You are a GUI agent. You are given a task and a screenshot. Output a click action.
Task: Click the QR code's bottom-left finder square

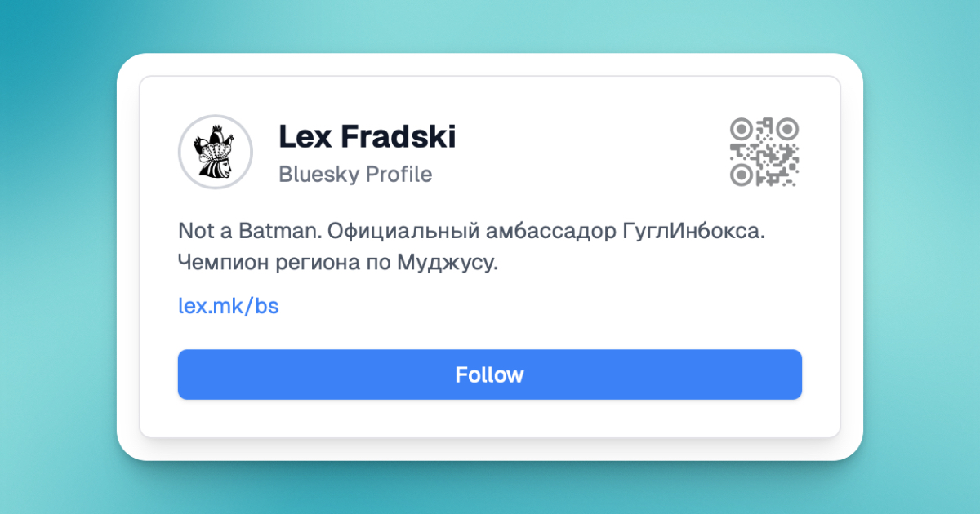coord(741,175)
